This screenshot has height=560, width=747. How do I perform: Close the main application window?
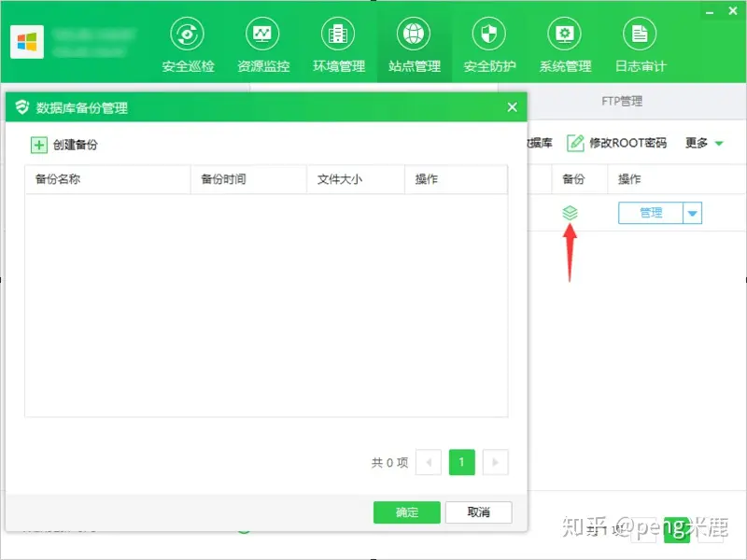tap(733, 11)
